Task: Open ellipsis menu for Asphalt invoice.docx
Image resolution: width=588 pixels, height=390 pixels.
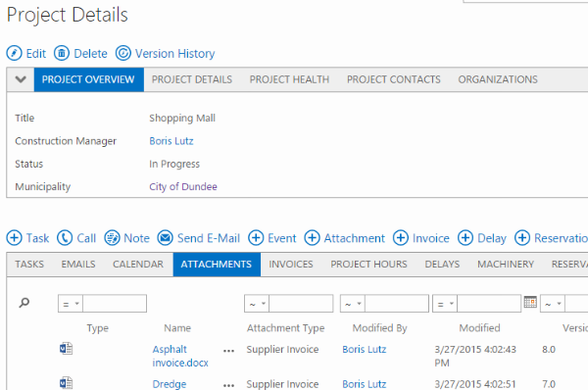Action: pyautogui.click(x=228, y=351)
